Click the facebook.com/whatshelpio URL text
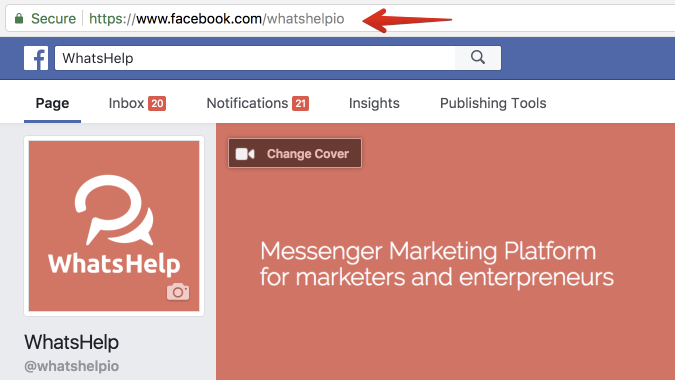The image size is (675, 380). 217,19
